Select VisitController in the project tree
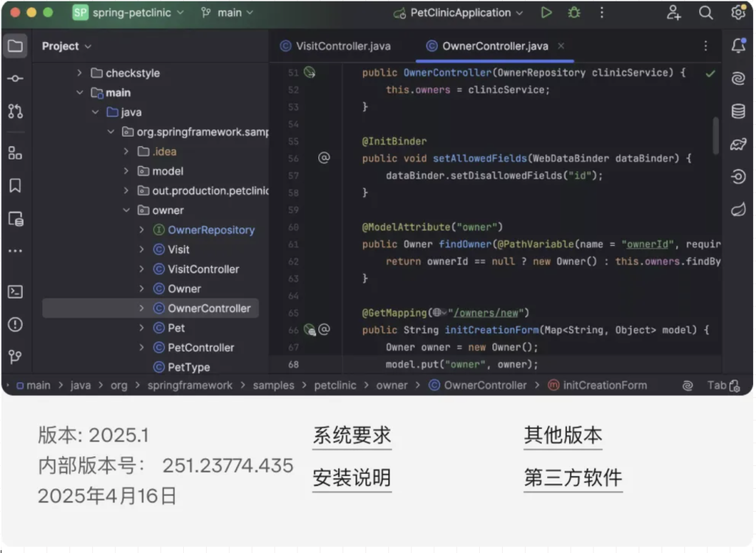This screenshot has height=553, width=756. (203, 269)
